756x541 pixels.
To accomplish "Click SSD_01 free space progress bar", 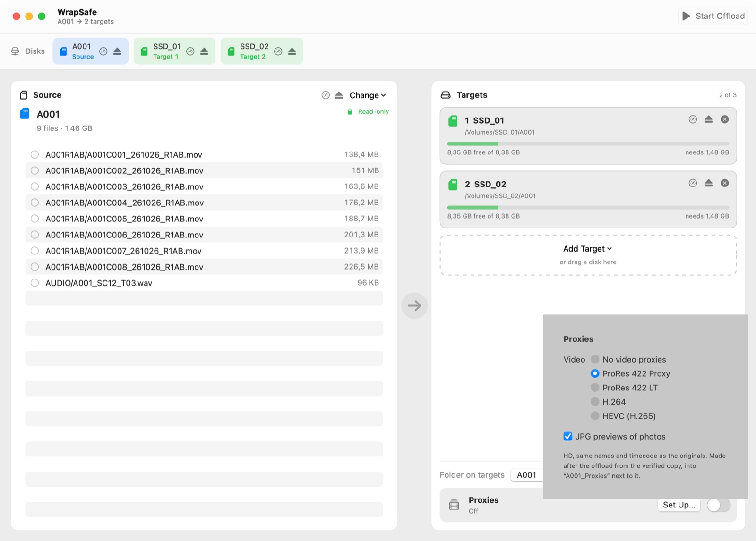I will pyautogui.click(x=588, y=144).
